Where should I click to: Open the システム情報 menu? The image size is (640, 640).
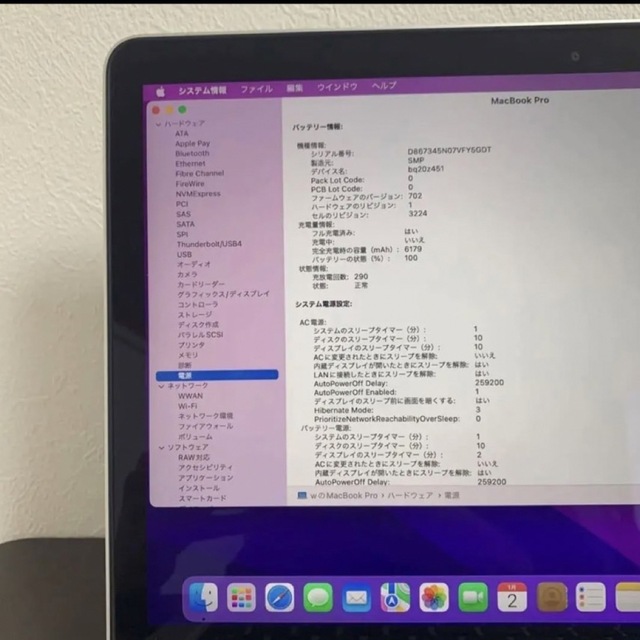click(x=202, y=90)
